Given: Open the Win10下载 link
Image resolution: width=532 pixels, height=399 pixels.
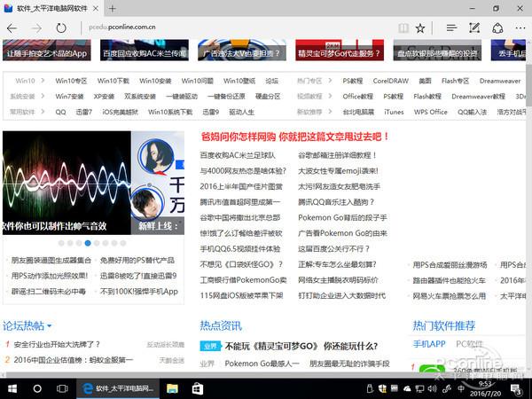Looking at the screenshot, I should coord(113,81).
